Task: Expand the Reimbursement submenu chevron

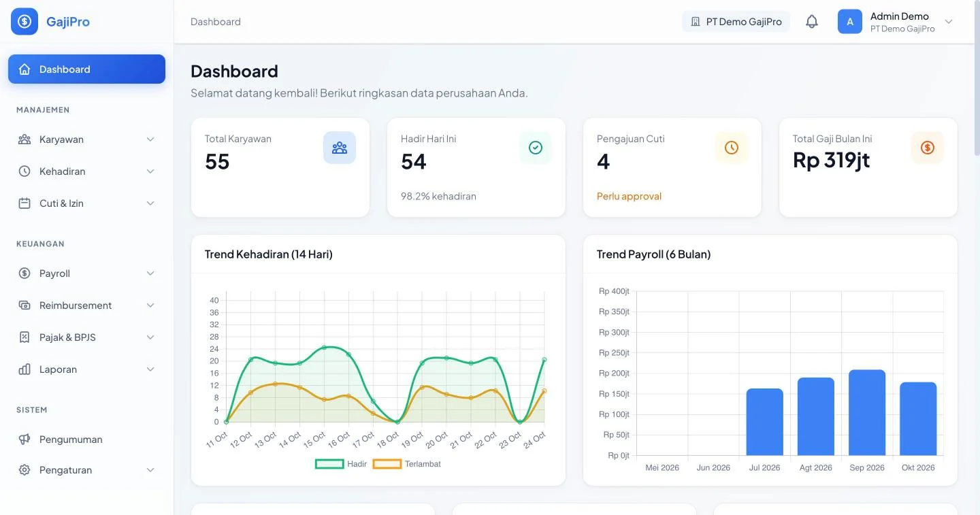Action: click(x=150, y=305)
